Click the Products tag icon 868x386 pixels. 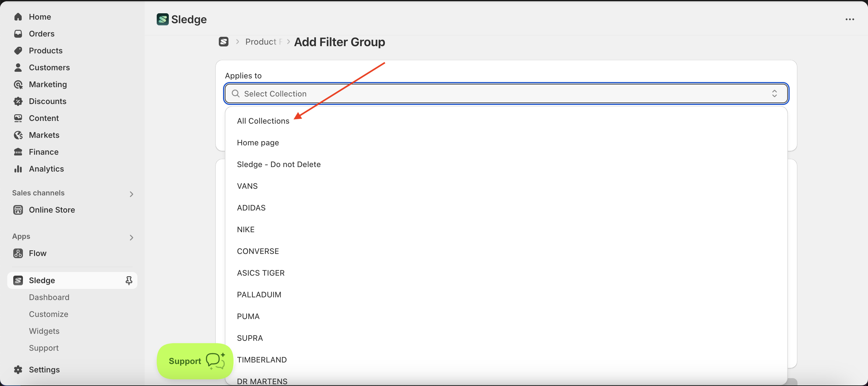tap(18, 51)
